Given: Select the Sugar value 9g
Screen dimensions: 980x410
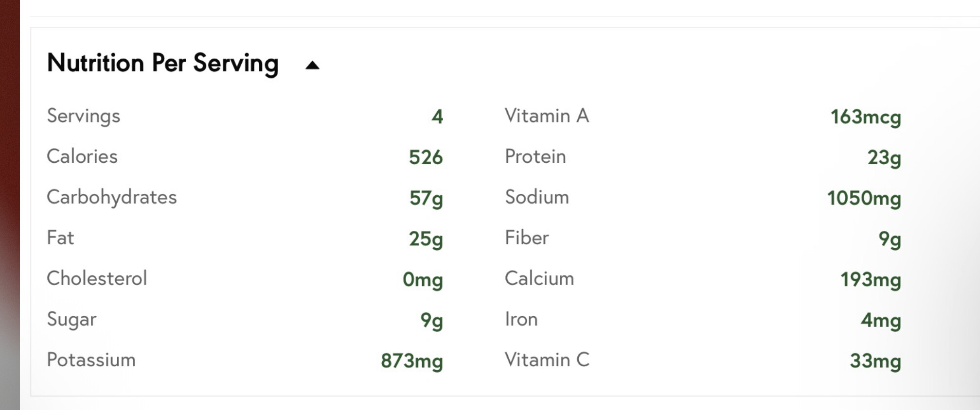Looking at the screenshot, I should [431, 320].
